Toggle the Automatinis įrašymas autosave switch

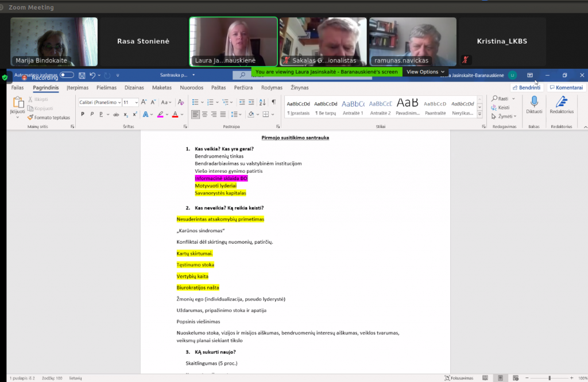(67, 75)
